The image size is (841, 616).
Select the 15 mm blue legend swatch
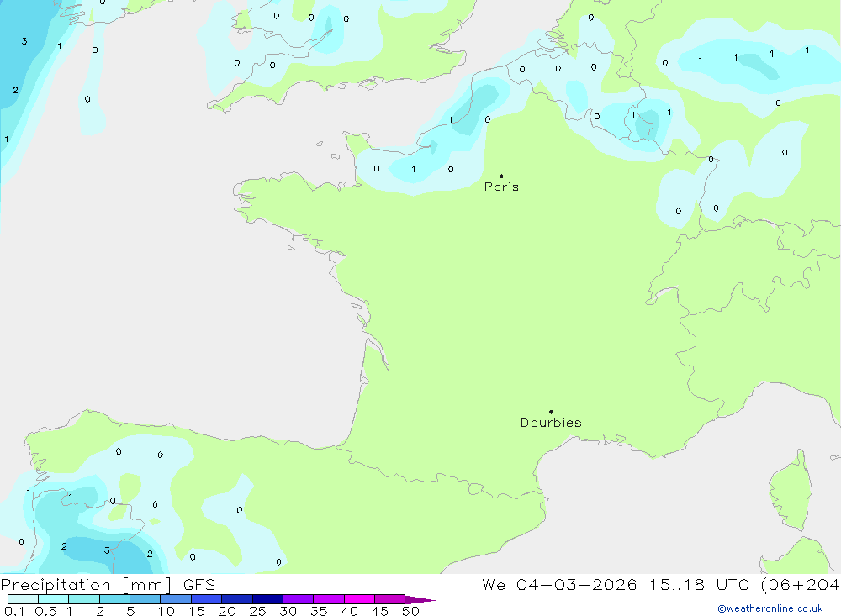[206, 599]
